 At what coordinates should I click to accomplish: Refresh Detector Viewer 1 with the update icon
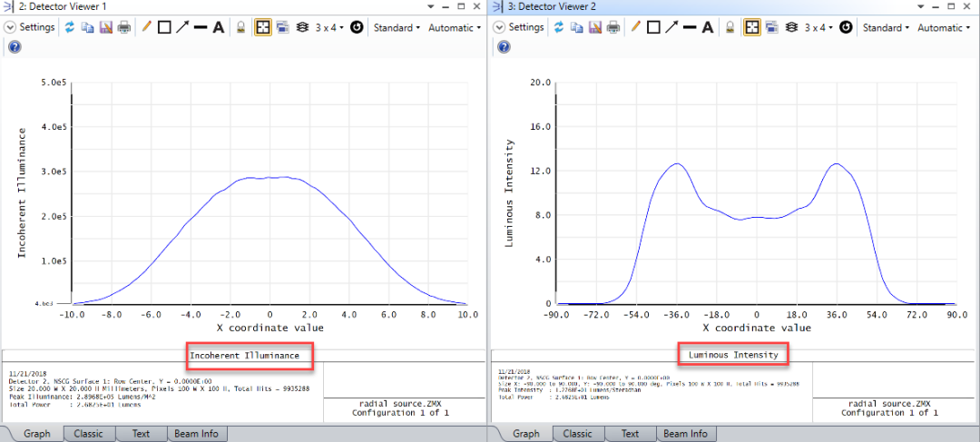click(69, 27)
